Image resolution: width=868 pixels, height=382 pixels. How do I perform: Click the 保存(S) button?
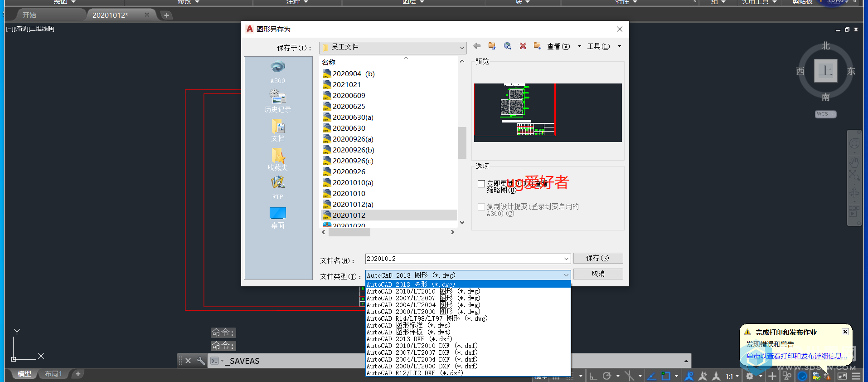pos(598,258)
